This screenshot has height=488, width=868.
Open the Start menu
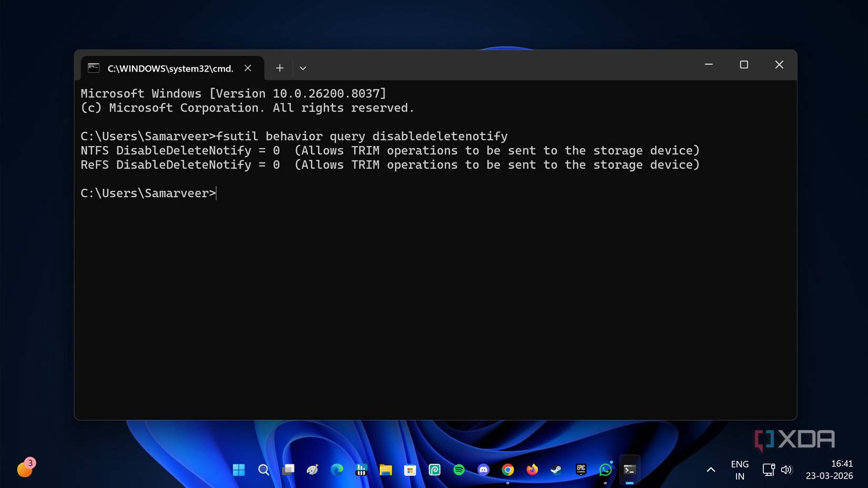(239, 470)
